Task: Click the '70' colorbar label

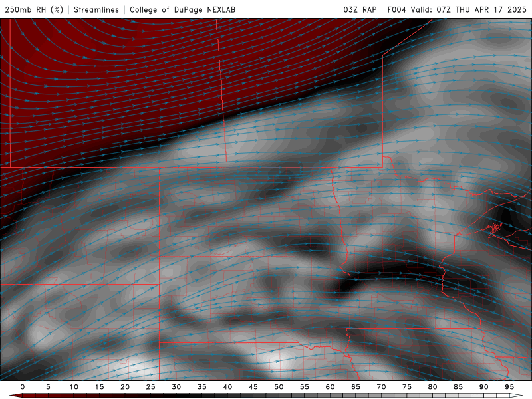Action: (381, 387)
